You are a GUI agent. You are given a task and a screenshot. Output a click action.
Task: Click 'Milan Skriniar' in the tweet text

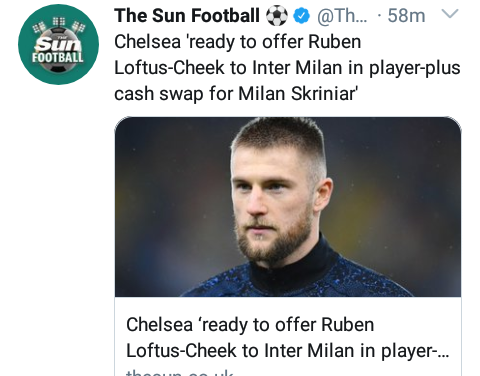298,93
